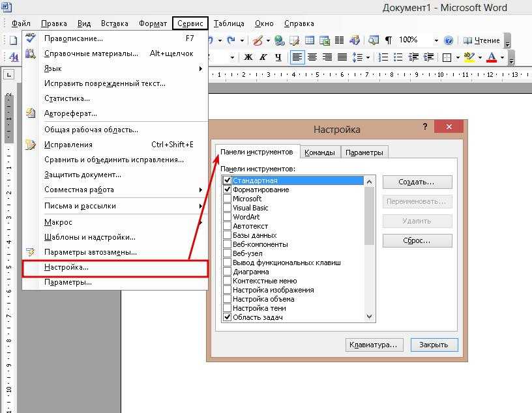
Task: Click the blue Help question mark icon
Action: pyautogui.click(x=448, y=40)
